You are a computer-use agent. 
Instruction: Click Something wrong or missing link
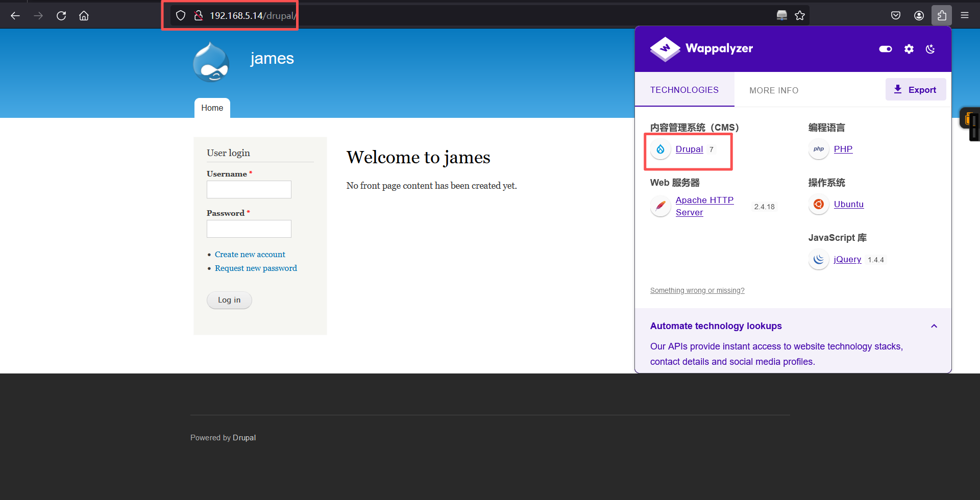(x=697, y=290)
